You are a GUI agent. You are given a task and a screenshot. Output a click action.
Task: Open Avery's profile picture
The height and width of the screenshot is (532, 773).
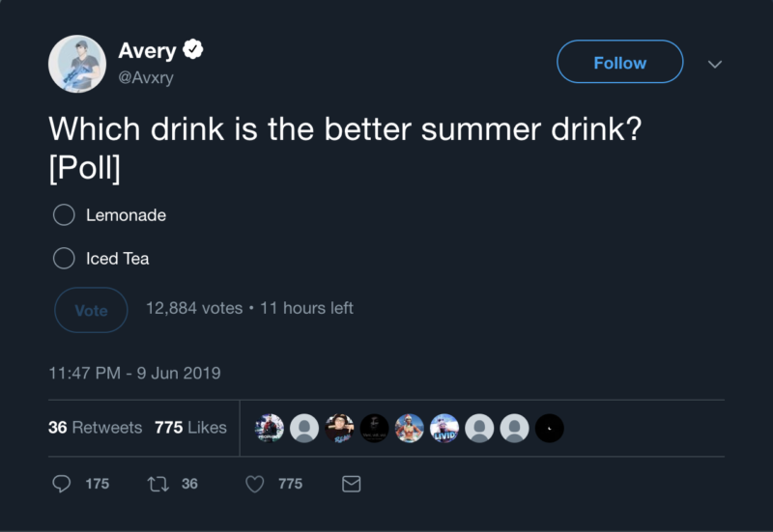76,64
